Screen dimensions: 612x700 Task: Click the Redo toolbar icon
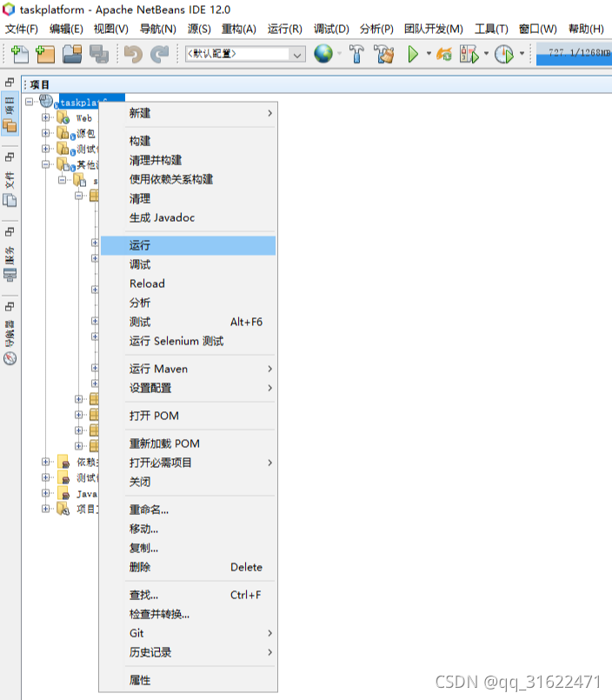coord(159,54)
